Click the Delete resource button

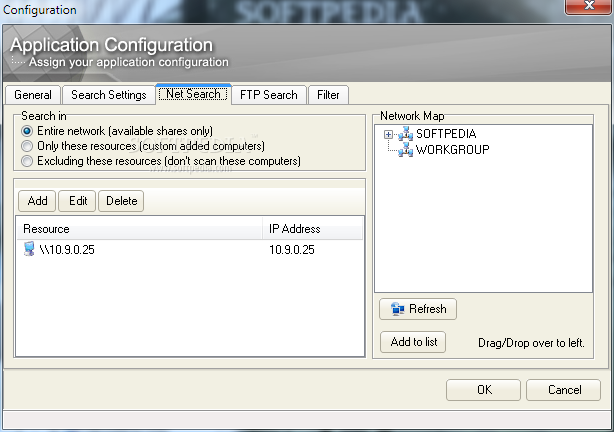(x=121, y=201)
